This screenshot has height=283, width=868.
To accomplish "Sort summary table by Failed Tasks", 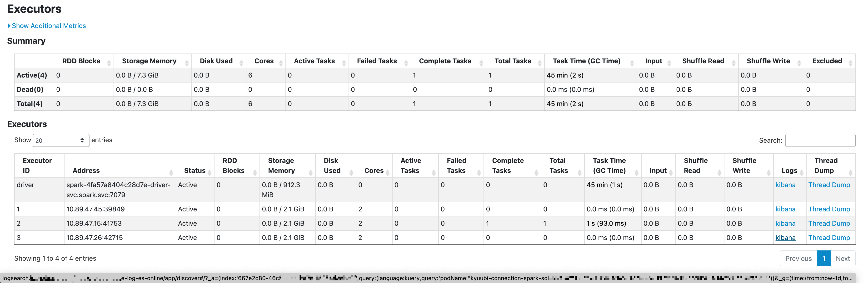I will pyautogui.click(x=406, y=63).
